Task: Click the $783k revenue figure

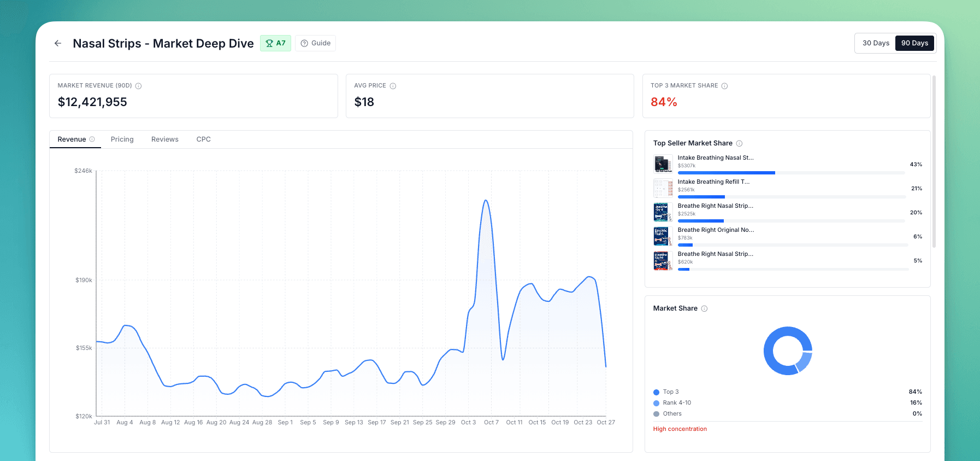Action: point(685,238)
